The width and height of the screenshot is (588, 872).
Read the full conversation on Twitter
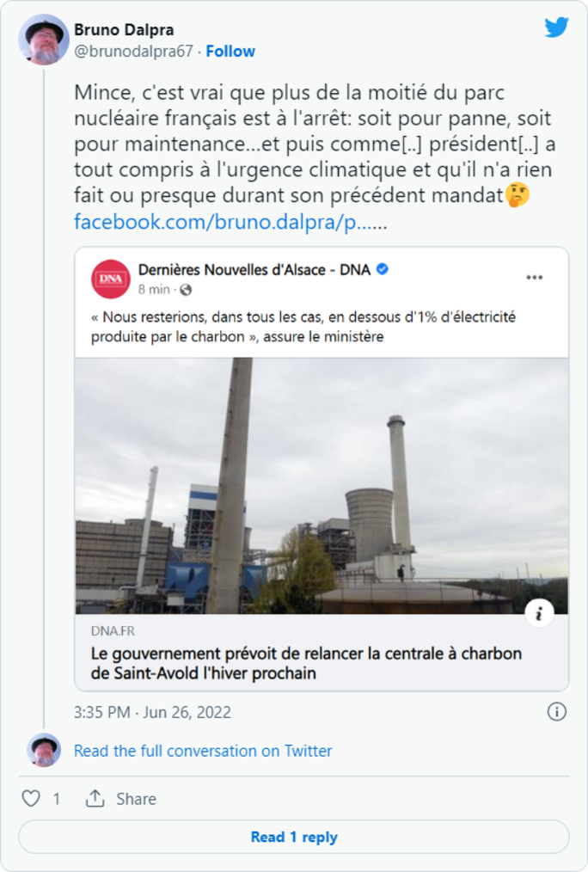[203, 751]
